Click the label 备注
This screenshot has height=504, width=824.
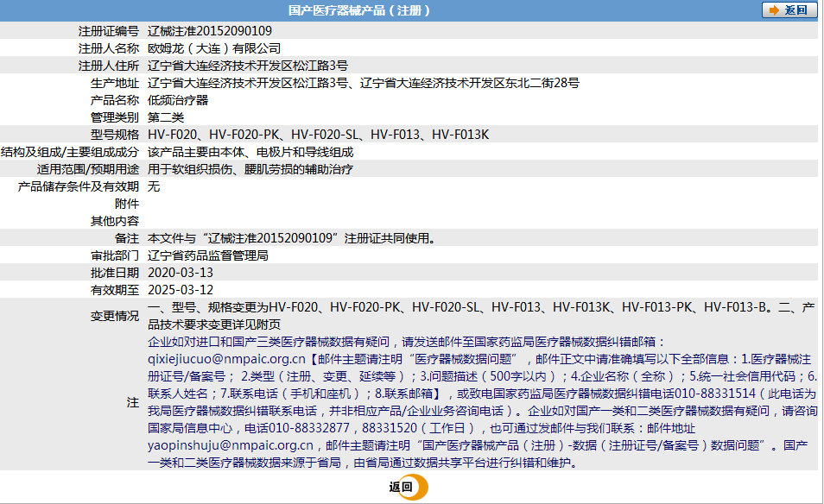[x=127, y=238]
